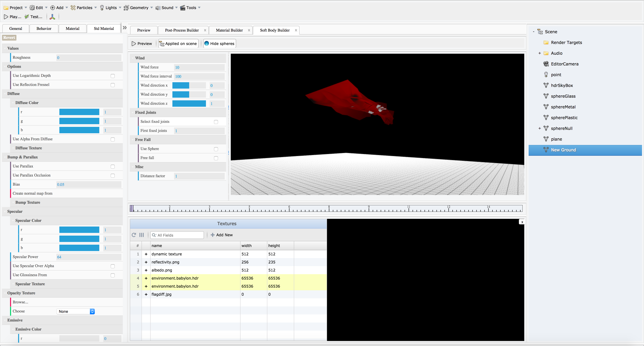Open the Choose dropdown showing None

point(75,311)
